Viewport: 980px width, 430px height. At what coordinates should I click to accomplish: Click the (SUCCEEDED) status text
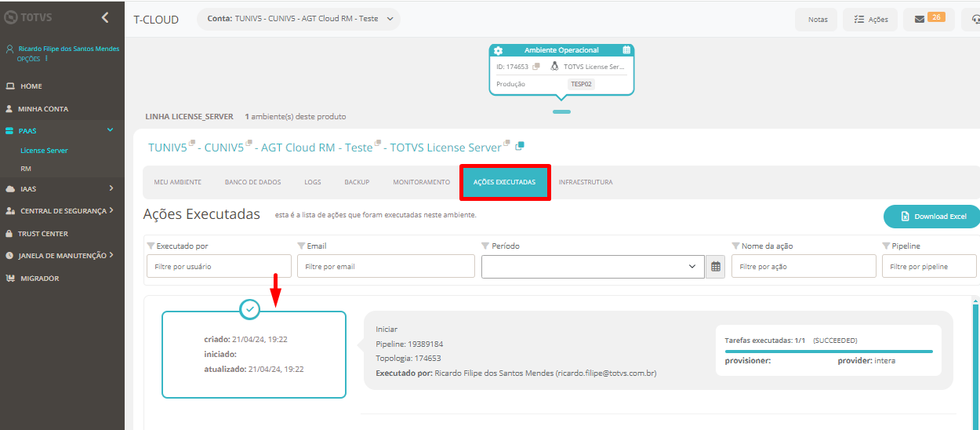835,341
